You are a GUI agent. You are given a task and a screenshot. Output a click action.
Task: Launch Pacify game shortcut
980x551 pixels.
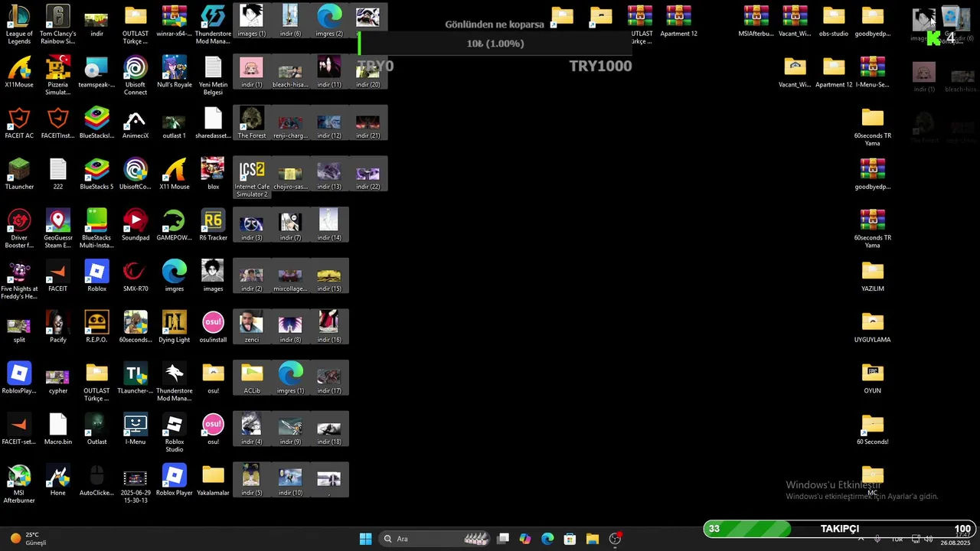coord(58,327)
